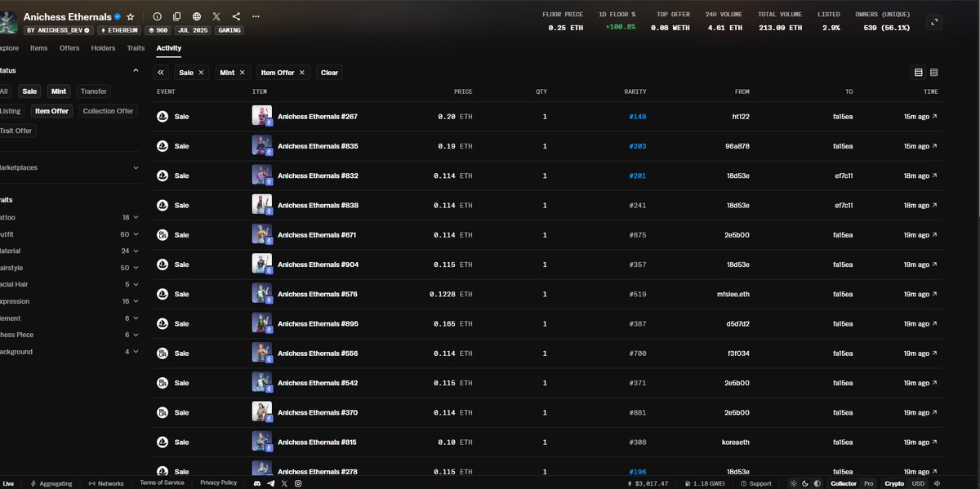Star the Anichess Ethernals collection as favorite
Viewport: 980px width, 489px height.
click(x=131, y=16)
